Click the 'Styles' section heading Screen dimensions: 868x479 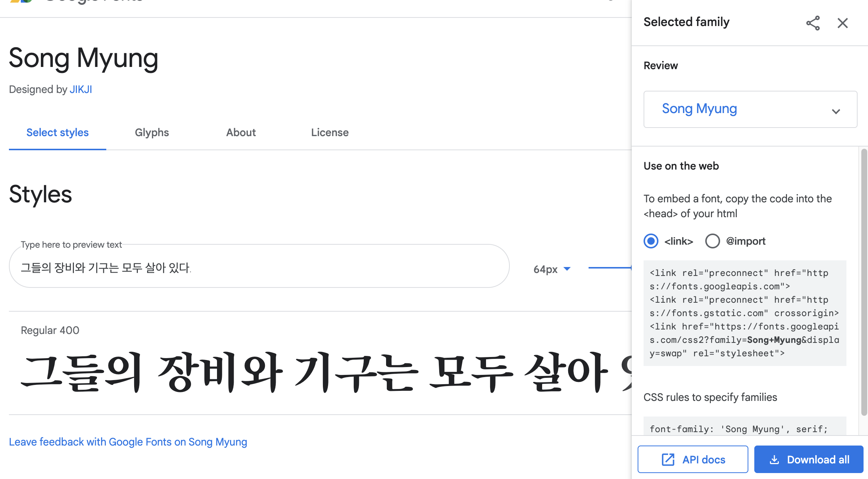[x=41, y=194]
